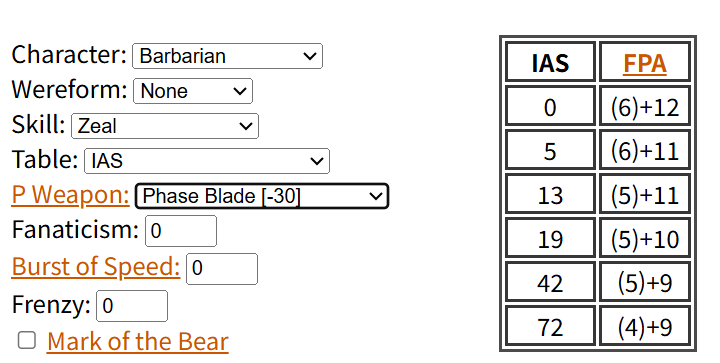Image resolution: width=720 pixels, height=363 pixels.
Task: Focus the Burst of Speed input field
Action: (x=222, y=268)
